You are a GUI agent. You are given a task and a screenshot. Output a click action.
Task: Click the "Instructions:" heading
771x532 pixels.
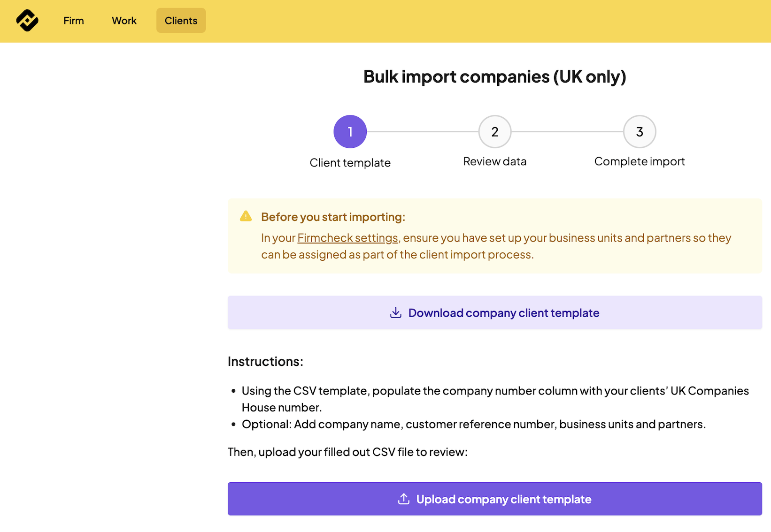point(265,362)
